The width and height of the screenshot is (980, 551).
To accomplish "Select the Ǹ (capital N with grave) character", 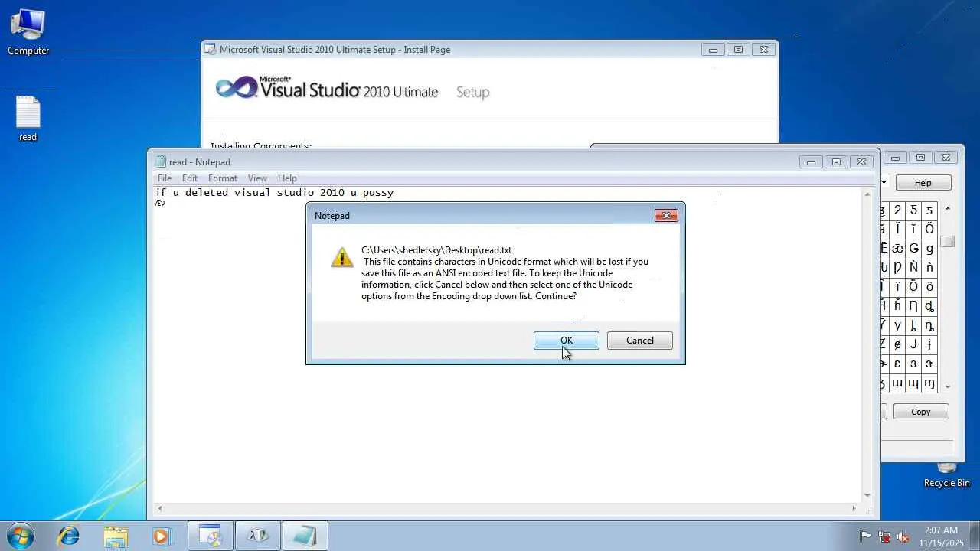I will coord(914,268).
